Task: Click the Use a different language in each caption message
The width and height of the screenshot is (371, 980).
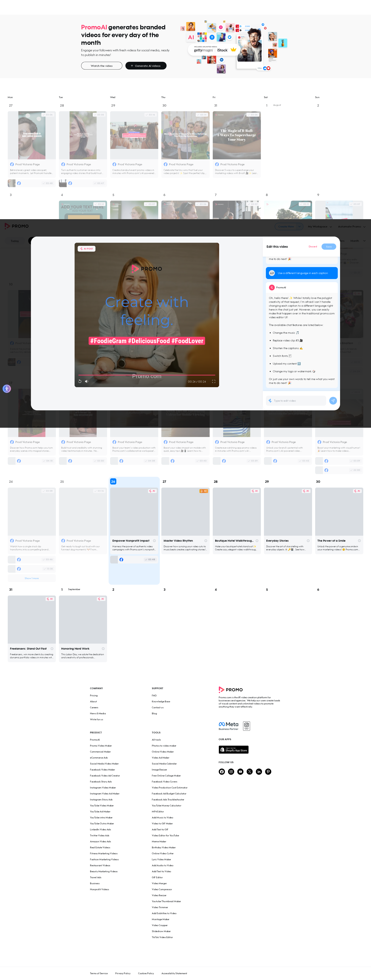Action: point(302,273)
